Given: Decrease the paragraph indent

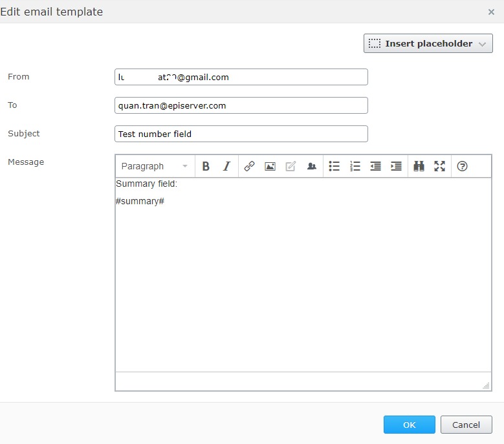Looking at the screenshot, I should pos(375,166).
